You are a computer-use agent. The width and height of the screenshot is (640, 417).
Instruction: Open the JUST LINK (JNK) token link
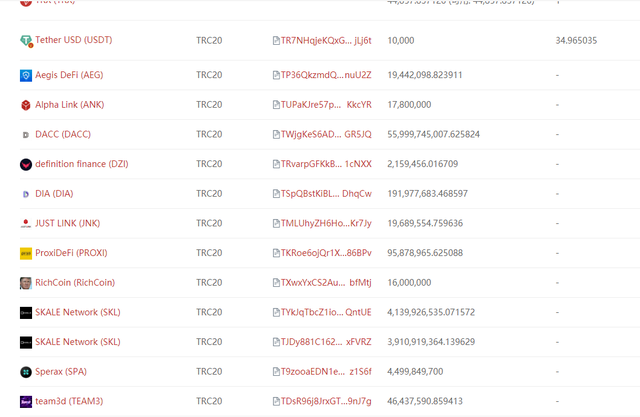(x=67, y=223)
